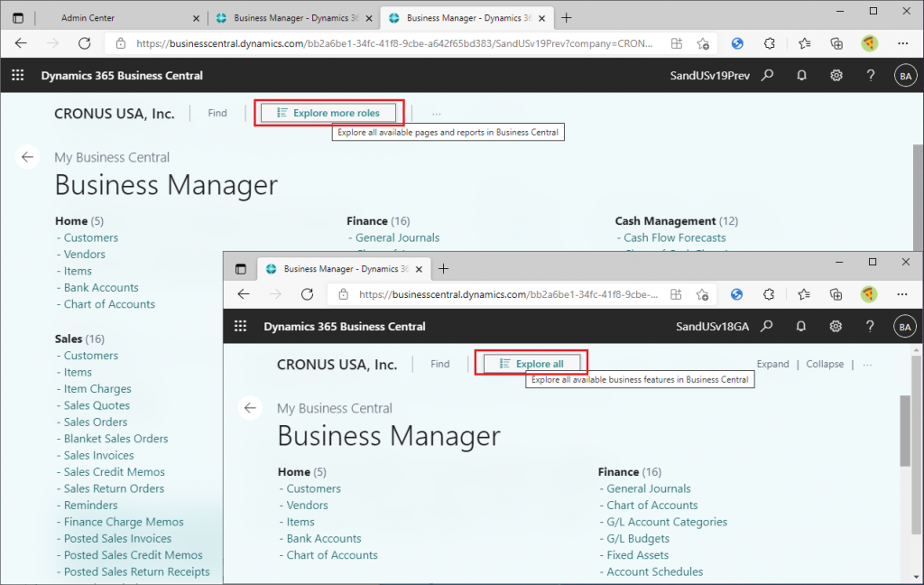Open Item Charges under Sales

coord(97,388)
